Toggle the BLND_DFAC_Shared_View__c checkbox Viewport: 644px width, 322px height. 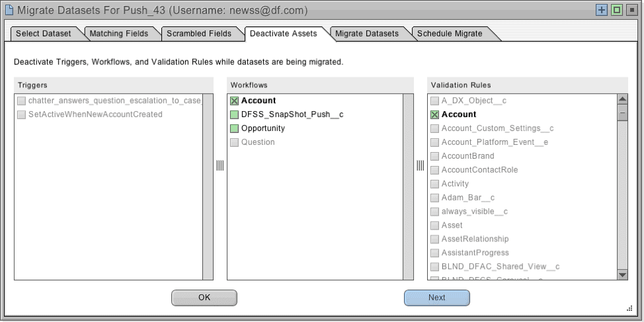[434, 267]
